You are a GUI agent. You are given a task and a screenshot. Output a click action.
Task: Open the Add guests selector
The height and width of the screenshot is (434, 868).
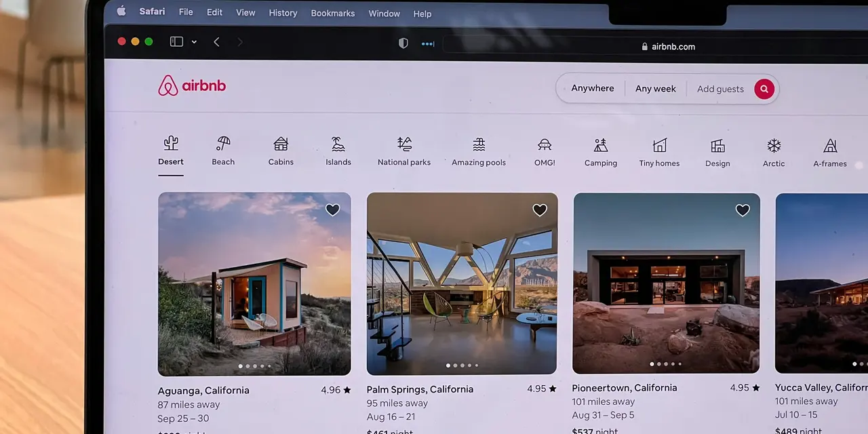coord(720,88)
